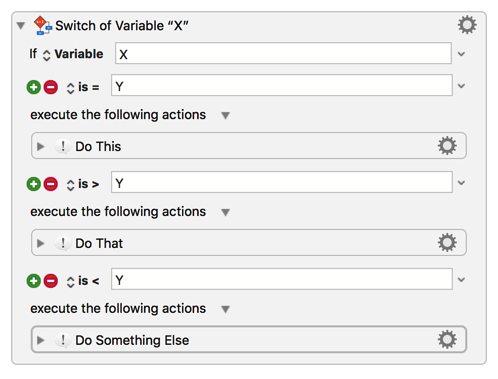Viewport: 498px width, 379px height.
Task: Remove the 'is =' case with red minus
Action: [x=51, y=87]
